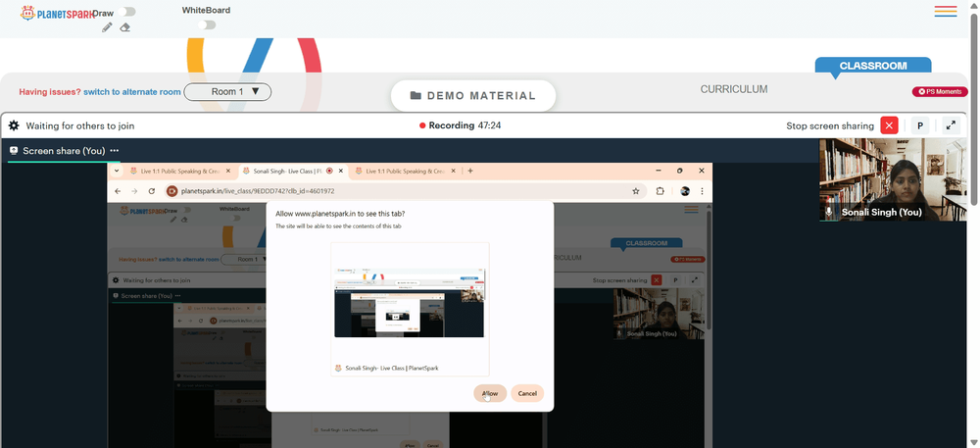This screenshot has height=448, width=980.
Task: Close the Sonali Singh Live Class tab
Action: 341,171
